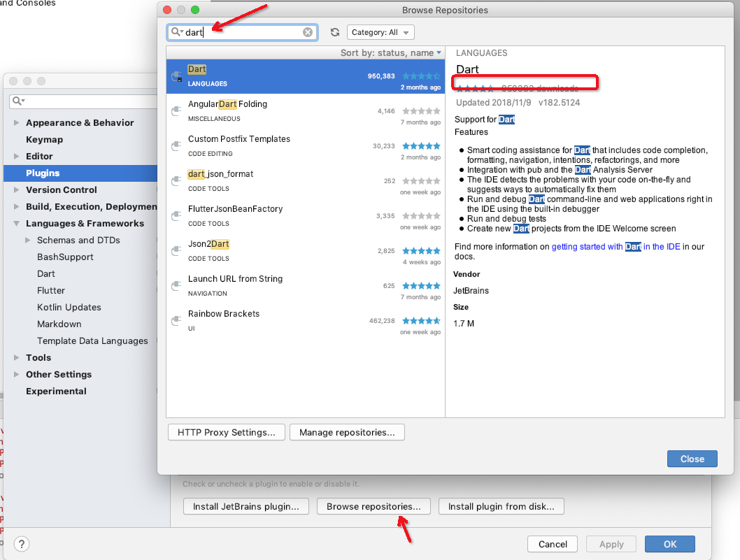Expand the Appearance & Behavior section
The image size is (740, 560).
[x=17, y=122]
